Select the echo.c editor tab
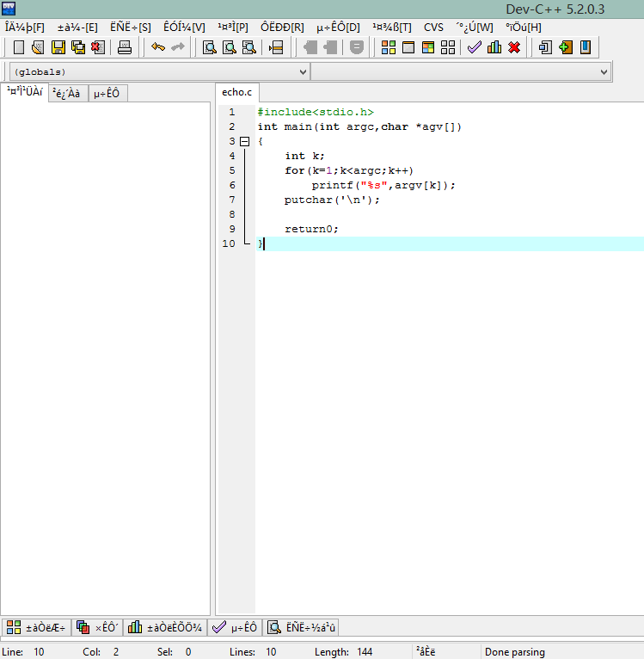644x659 pixels. click(237, 92)
